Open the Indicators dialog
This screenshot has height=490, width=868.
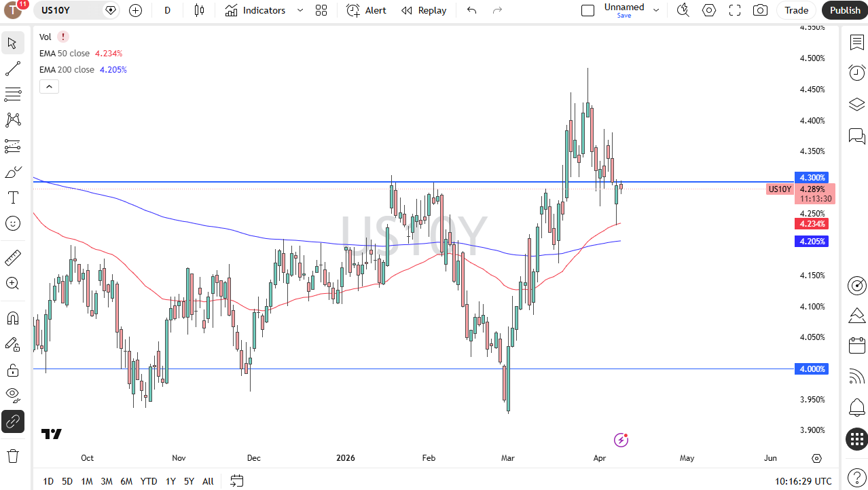pyautogui.click(x=255, y=10)
